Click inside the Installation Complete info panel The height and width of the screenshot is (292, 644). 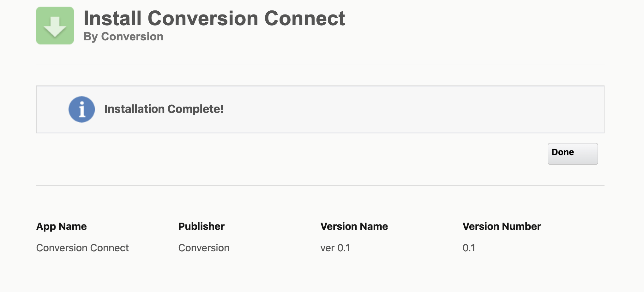[320, 109]
